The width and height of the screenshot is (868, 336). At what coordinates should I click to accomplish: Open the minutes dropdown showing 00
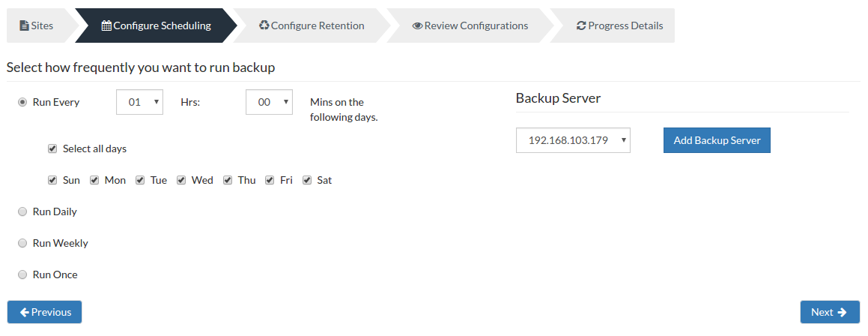269,102
